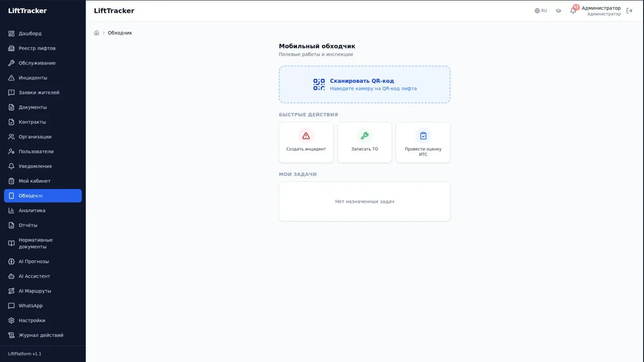Open Журнал действий log
The width and height of the screenshot is (644, 362).
[x=43, y=335]
